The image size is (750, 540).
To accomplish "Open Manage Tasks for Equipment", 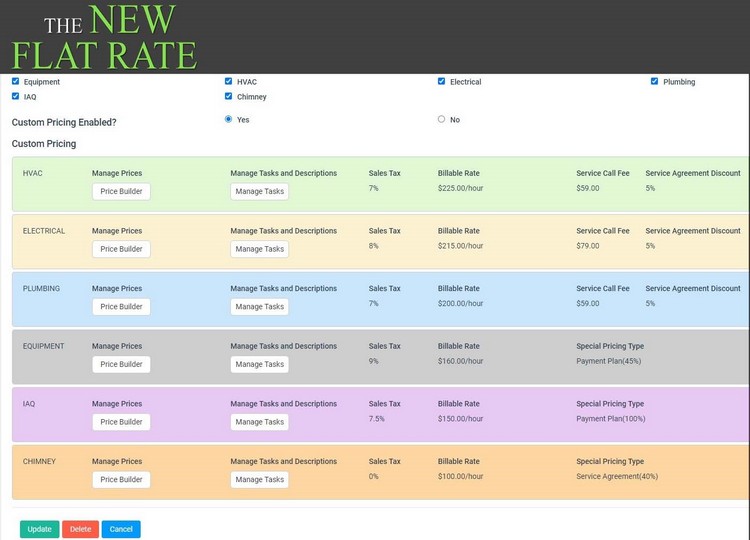I will [x=259, y=364].
